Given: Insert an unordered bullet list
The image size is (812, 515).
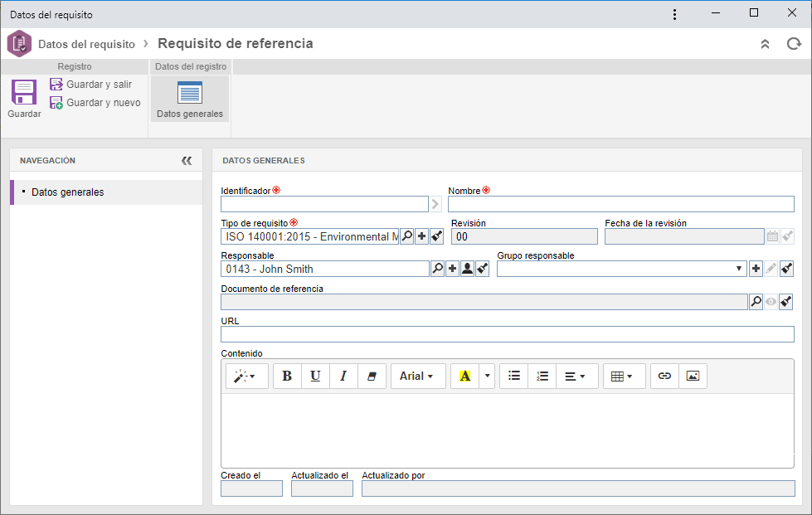Looking at the screenshot, I should click(513, 377).
